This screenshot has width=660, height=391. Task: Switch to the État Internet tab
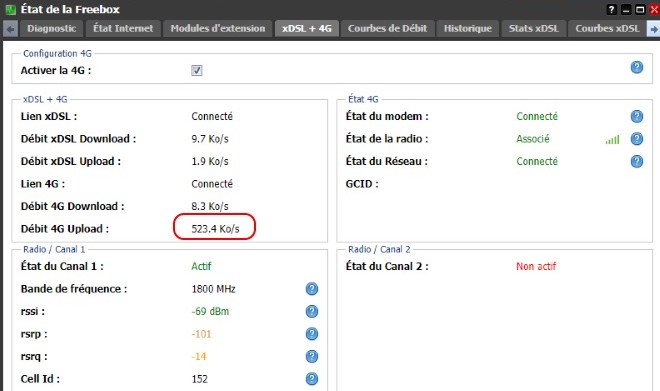[x=123, y=29]
